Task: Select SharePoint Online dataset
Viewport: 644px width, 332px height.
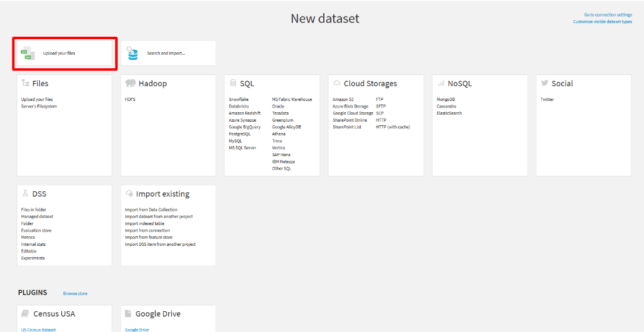Action: tap(349, 120)
